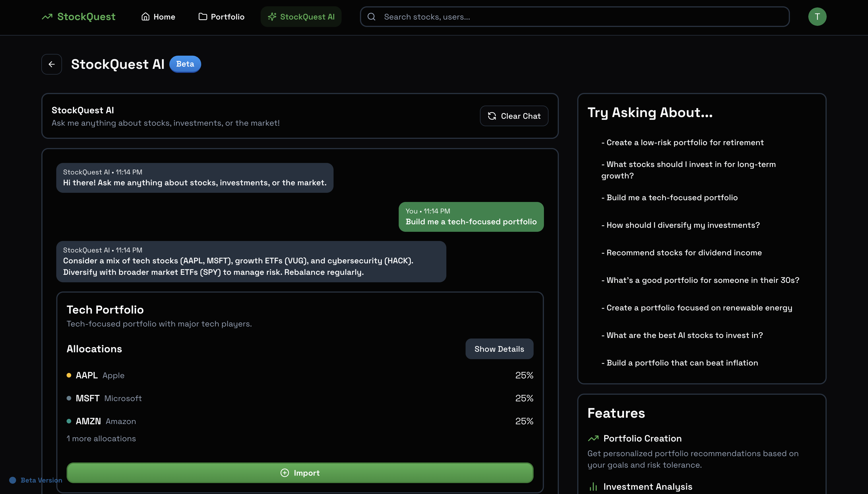The height and width of the screenshot is (494, 868).
Task: Select the long-term growth stocks suggestion
Action: click(688, 170)
